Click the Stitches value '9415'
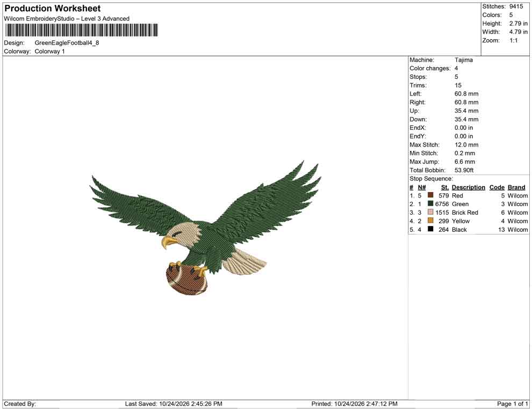Screen dimensions: 532x409 [516, 6]
